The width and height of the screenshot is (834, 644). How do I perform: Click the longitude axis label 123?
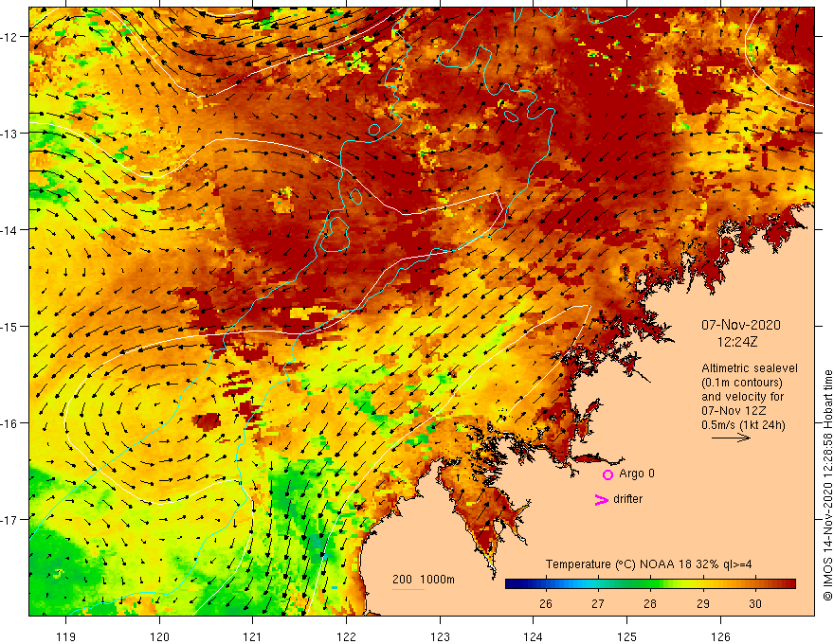click(440, 636)
